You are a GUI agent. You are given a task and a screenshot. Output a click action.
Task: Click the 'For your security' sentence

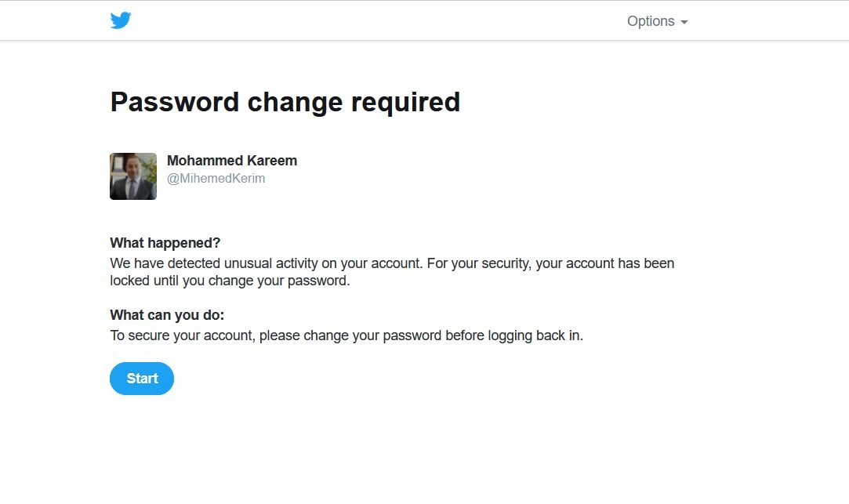479,263
